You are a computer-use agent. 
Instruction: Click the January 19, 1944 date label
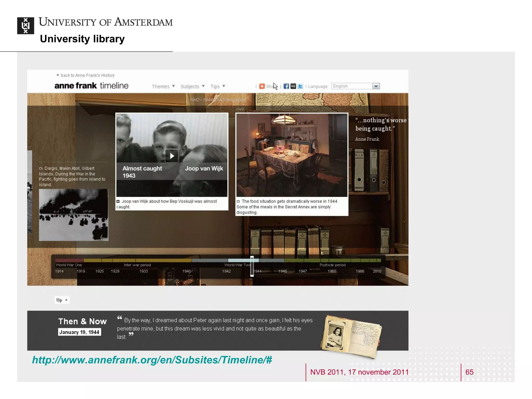79,332
